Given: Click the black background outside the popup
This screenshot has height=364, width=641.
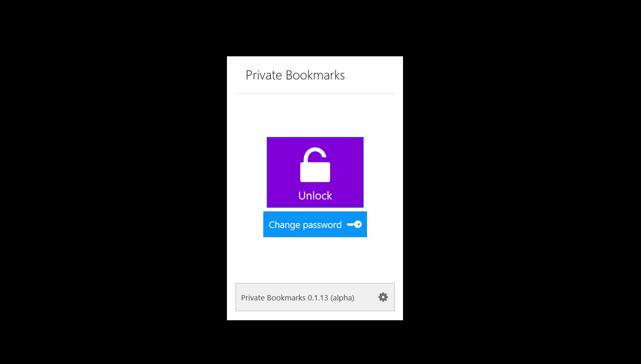Looking at the screenshot, I should coord(111,181).
